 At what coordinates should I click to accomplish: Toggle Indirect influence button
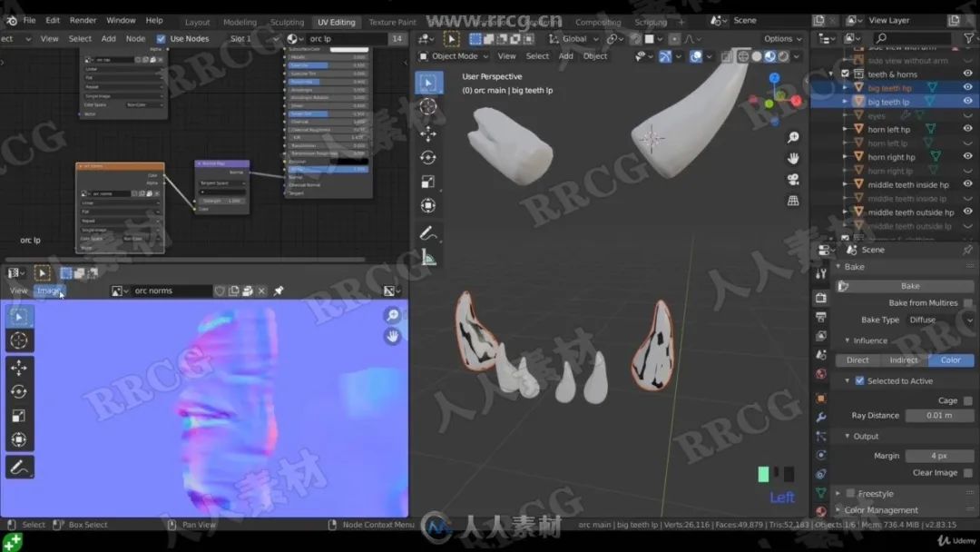coord(904,360)
